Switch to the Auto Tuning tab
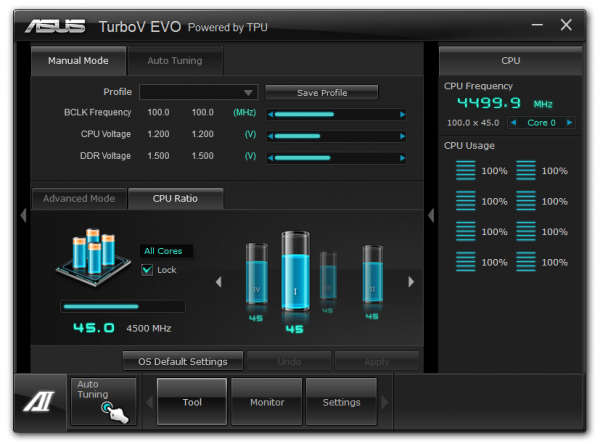This screenshot has width=600, height=444. 175,60
